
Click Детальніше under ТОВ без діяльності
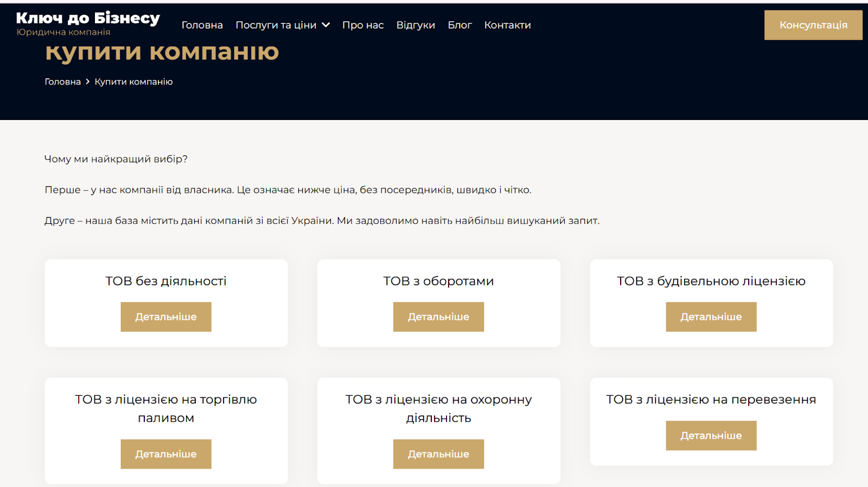point(166,317)
